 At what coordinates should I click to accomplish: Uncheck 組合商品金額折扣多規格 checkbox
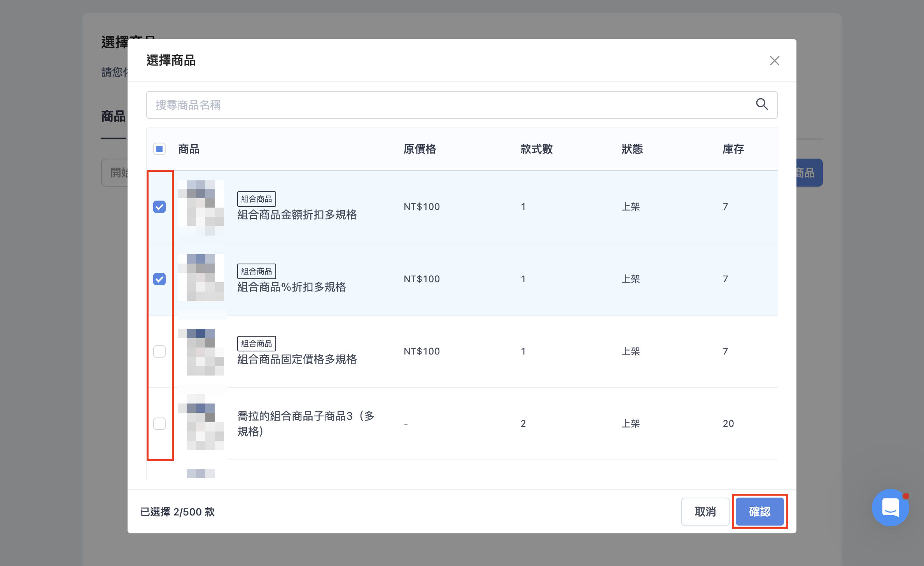tap(159, 207)
